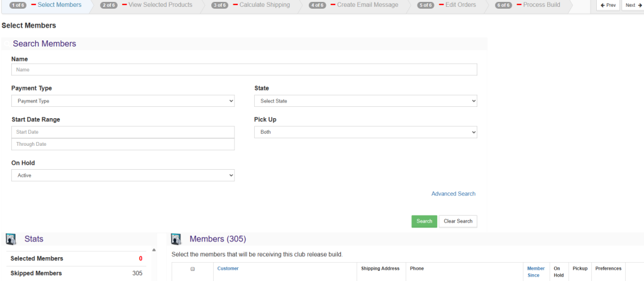Sort members by Customer column

tap(228, 268)
